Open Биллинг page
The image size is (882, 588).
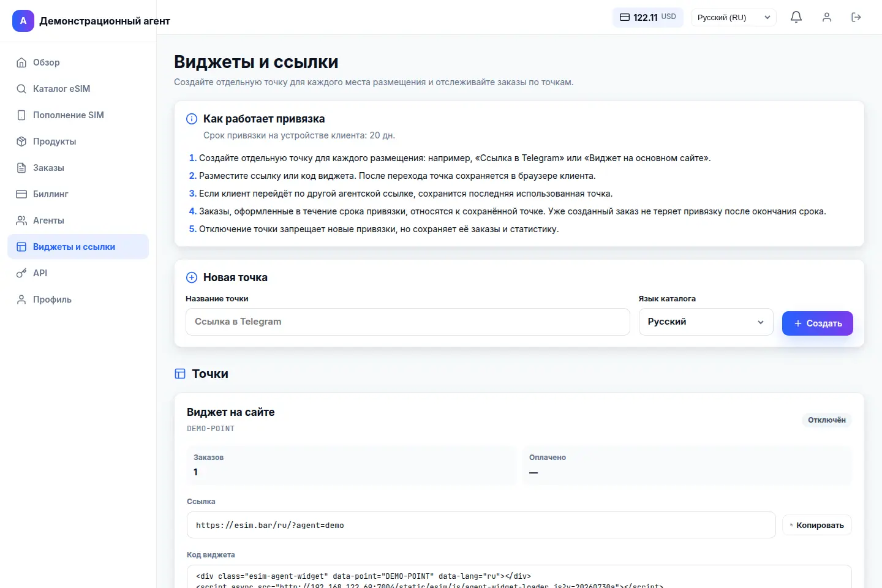[x=78, y=194]
